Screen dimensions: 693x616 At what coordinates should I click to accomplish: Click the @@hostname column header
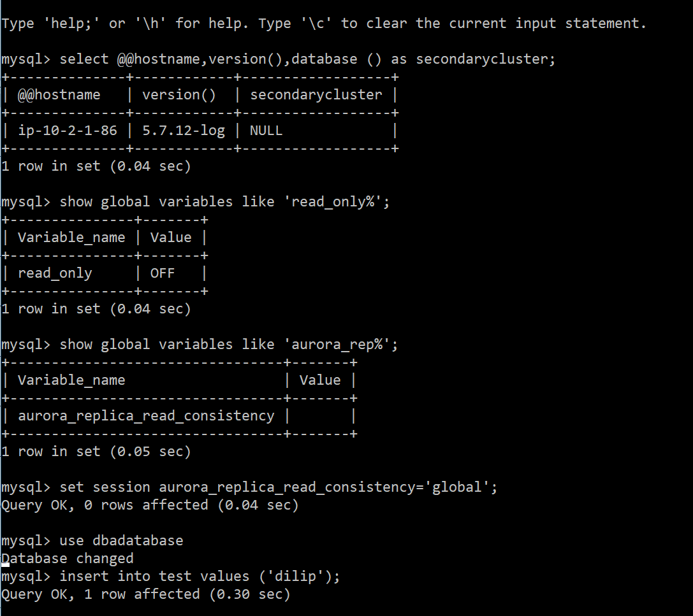pos(59,95)
